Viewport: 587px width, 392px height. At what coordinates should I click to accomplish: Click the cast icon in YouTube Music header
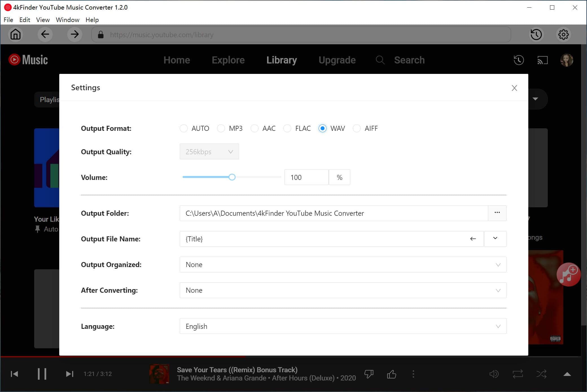tap(543, 60)
